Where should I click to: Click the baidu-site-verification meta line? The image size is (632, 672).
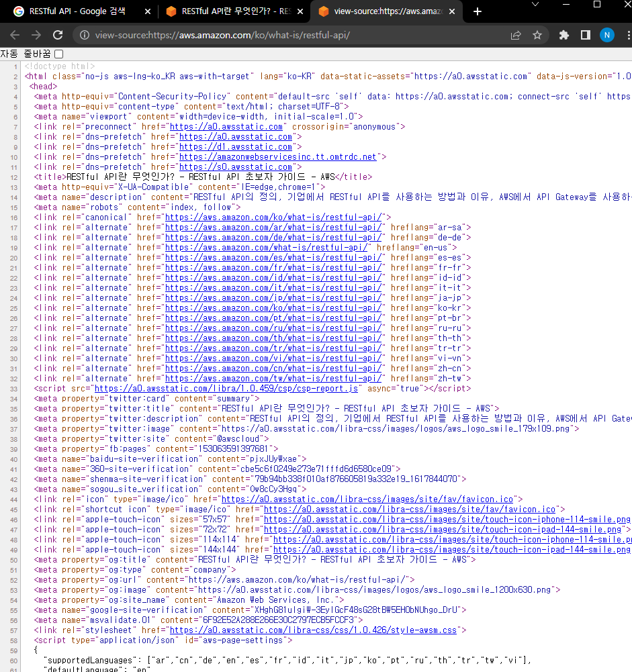tap(170, 459)
